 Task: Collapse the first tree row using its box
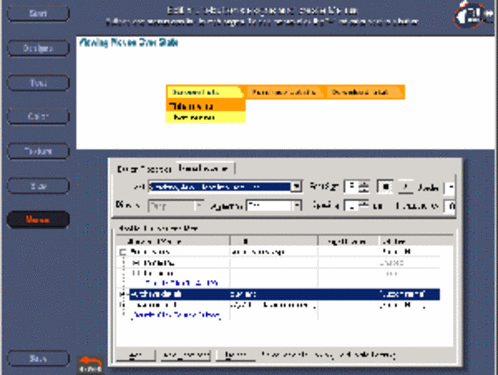point(123,252)
